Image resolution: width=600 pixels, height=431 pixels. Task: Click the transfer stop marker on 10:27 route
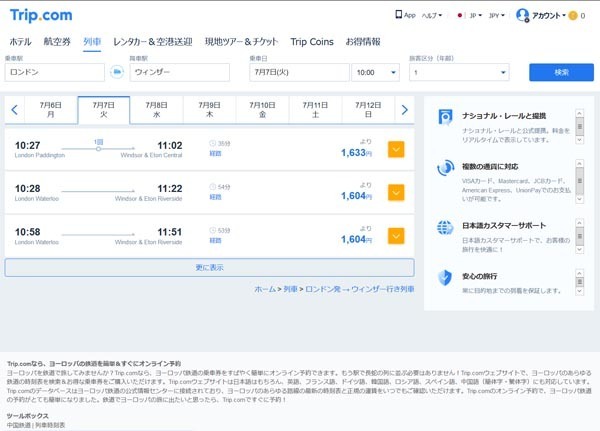[x=98, y=149]
